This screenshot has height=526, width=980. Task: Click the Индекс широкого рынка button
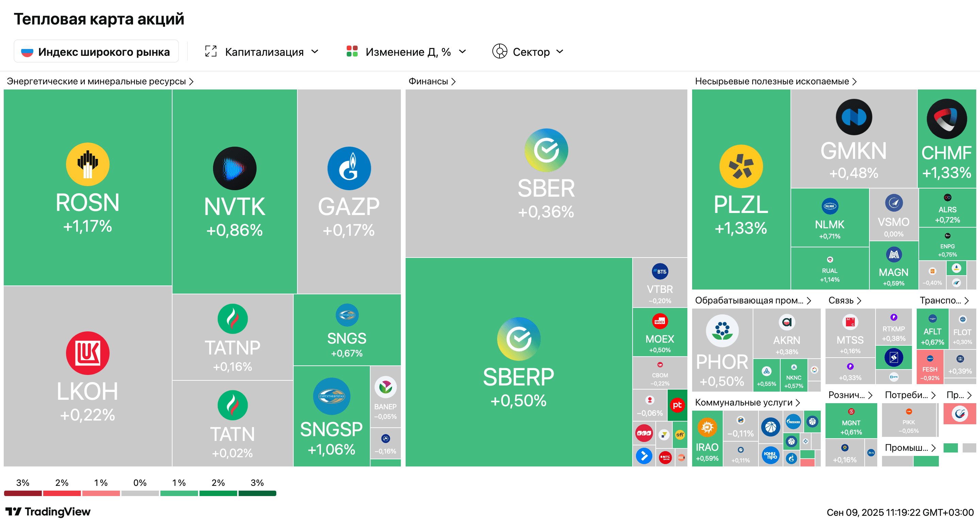pos(96,52)
